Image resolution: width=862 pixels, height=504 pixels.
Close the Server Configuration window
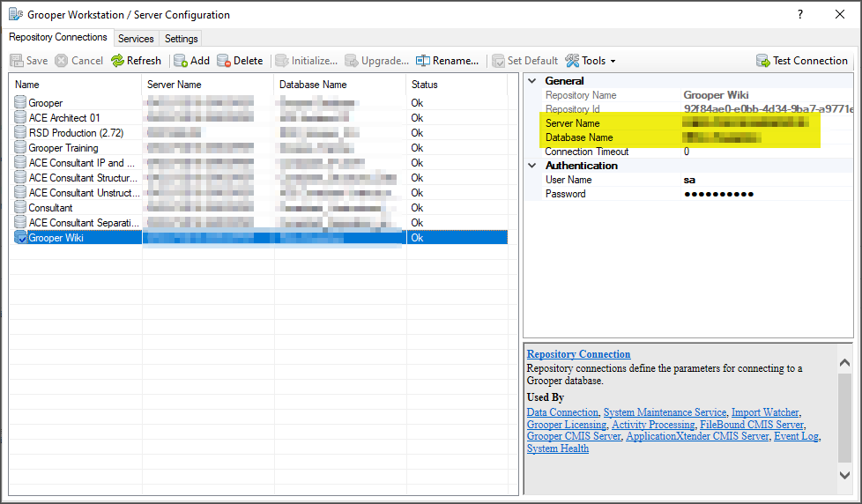[840, 14]
